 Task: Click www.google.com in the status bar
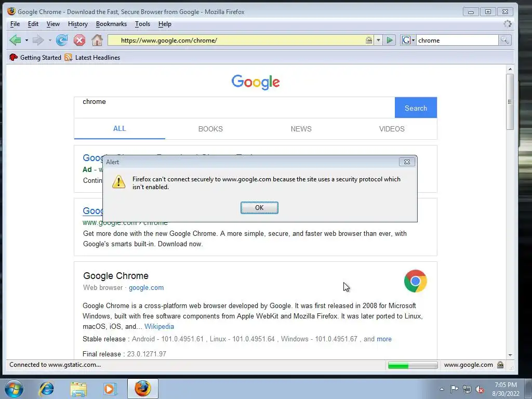[468, 365]
